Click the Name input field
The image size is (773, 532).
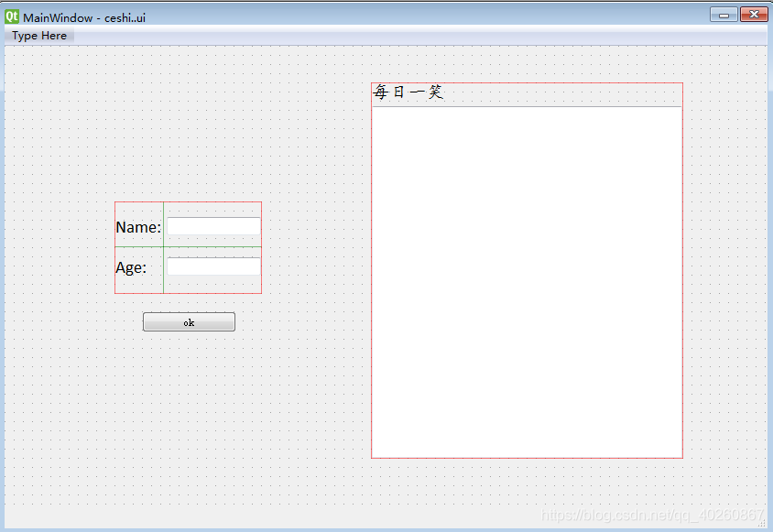(213, 226)
